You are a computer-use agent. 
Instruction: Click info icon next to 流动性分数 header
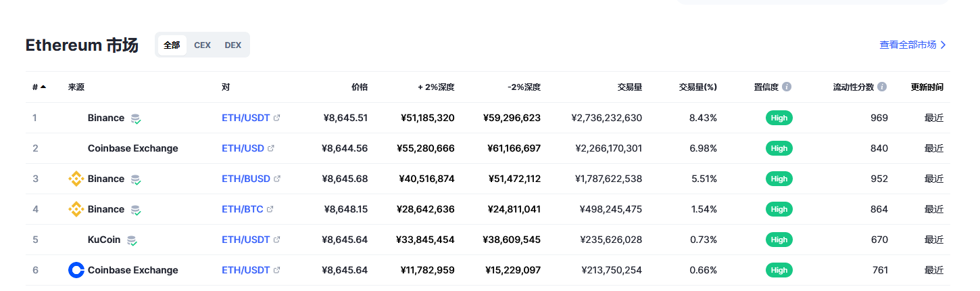point(882,87)
